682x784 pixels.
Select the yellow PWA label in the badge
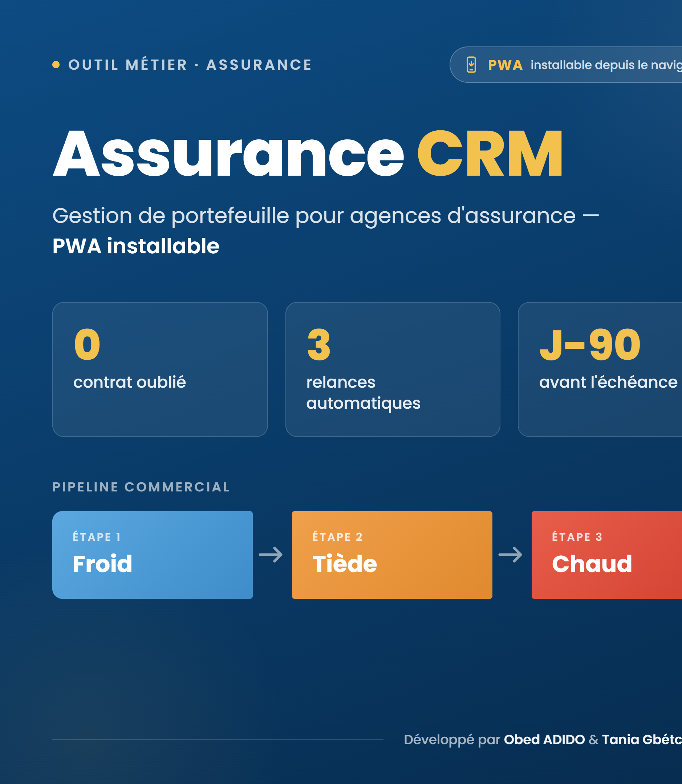click(x=505, y=65)
